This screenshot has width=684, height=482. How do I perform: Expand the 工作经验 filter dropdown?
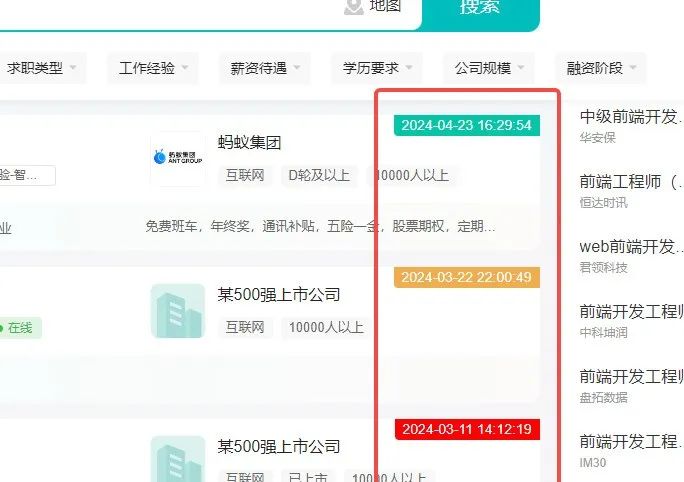(x=153, y=68)
